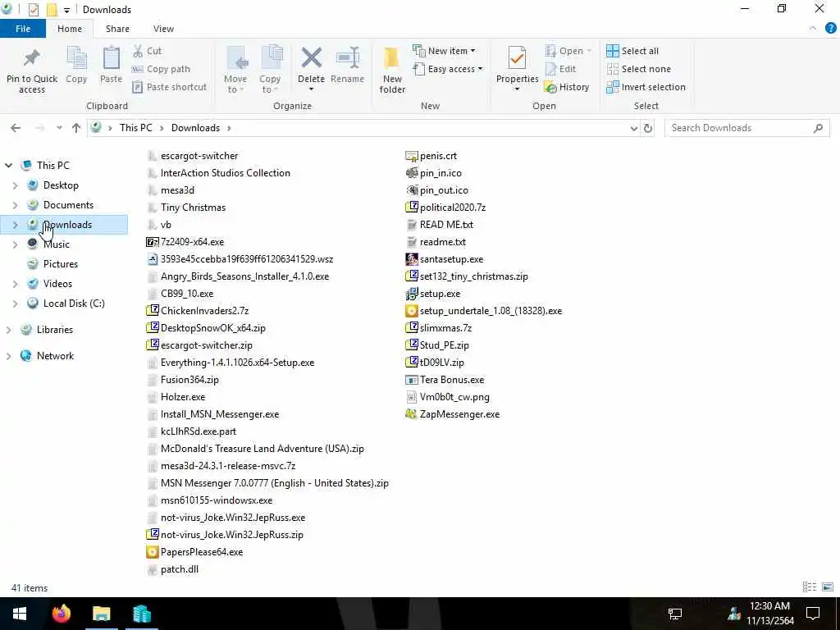840x630 pixels.
Task: Switch to large icons view layout
Action: (x=828, y=587)
